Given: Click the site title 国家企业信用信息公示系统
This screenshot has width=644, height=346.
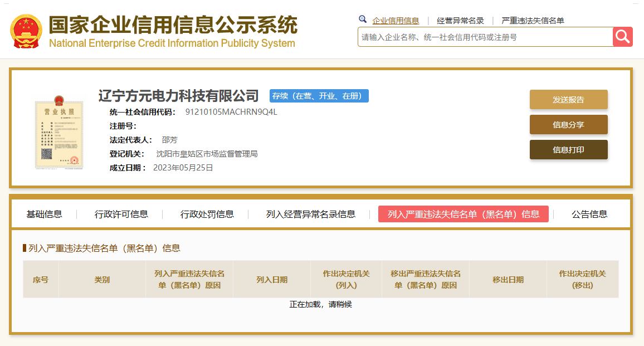Looking at the screenshot, I should (173, 25).
